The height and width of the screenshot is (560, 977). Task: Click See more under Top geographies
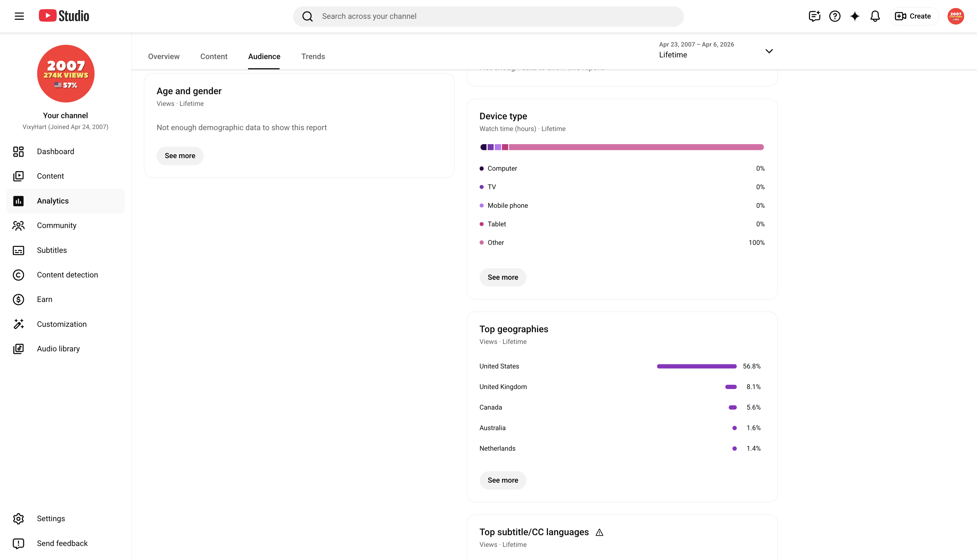pos(503,480)
